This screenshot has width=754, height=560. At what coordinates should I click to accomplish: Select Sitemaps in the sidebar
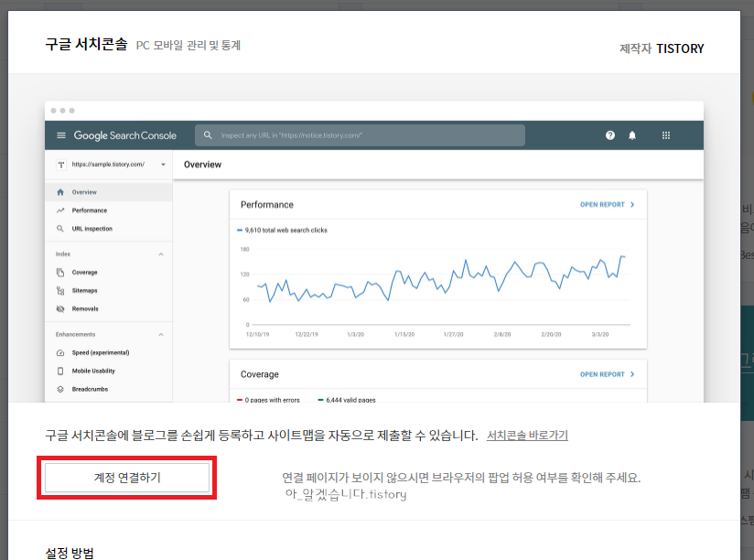(x=109, y=291)
